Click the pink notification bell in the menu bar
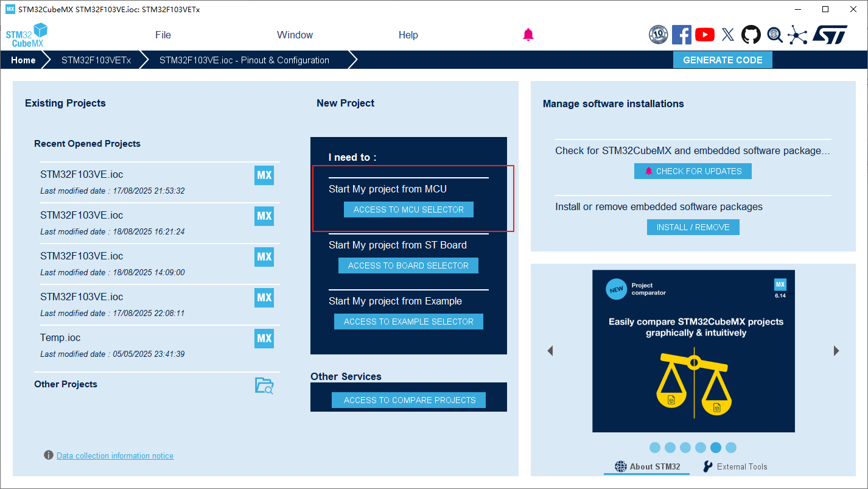This screenshot has width=868, height=489. pos(528,35)
